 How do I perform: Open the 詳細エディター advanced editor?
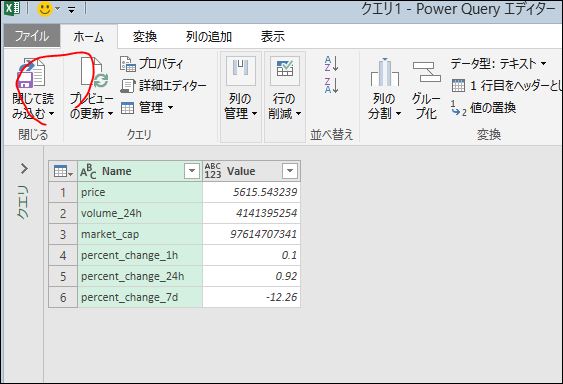coord(163,85)
